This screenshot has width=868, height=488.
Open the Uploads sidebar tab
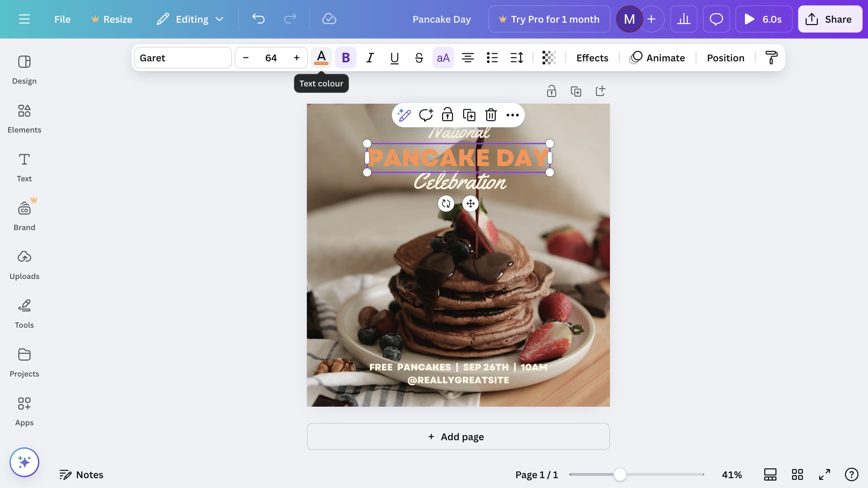click(x=24, y=265)
